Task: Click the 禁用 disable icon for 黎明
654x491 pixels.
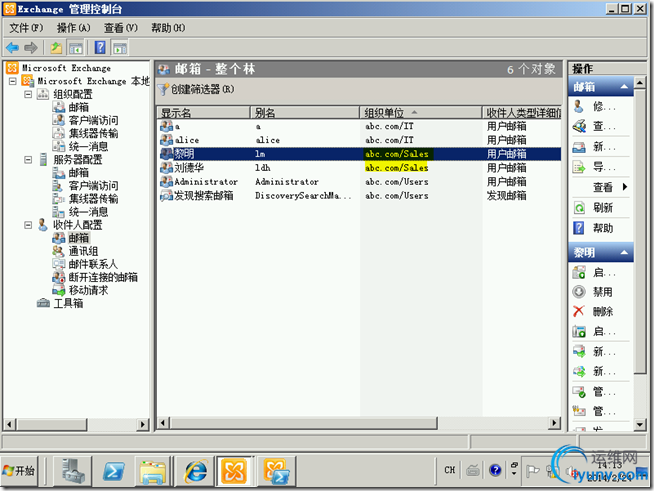Action: coord(579,292)
